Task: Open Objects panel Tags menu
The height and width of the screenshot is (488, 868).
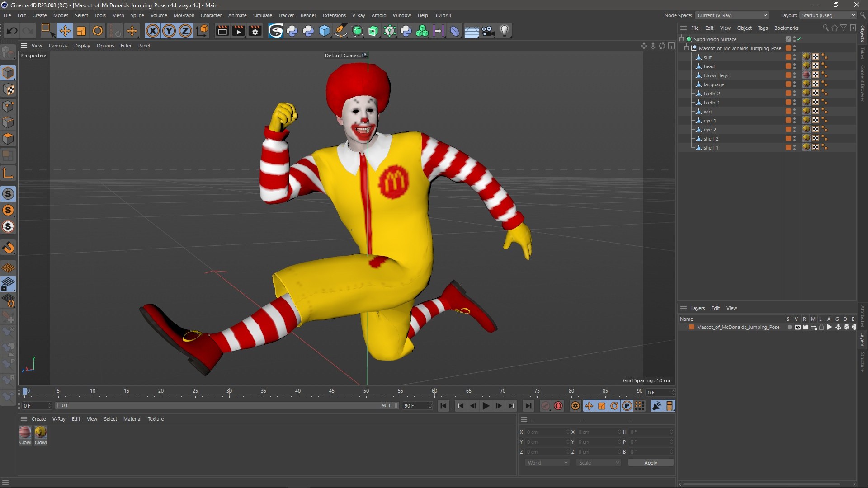Action: [763, 28]
